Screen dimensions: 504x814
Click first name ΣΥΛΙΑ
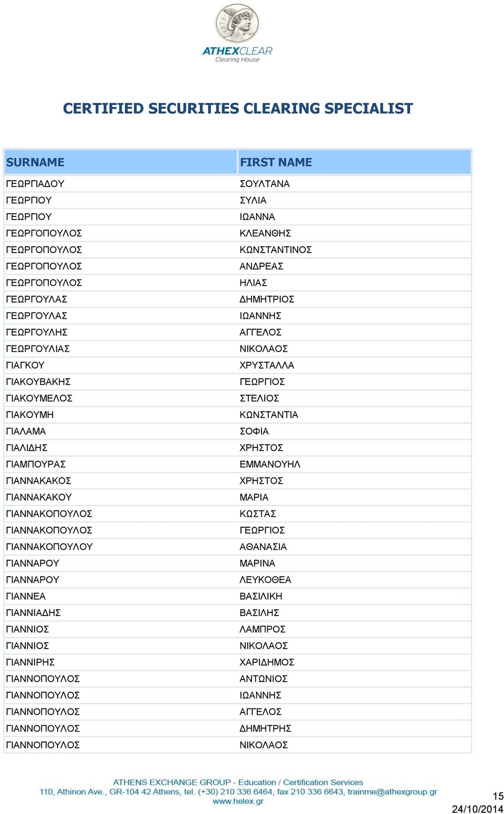click(253, 200)
